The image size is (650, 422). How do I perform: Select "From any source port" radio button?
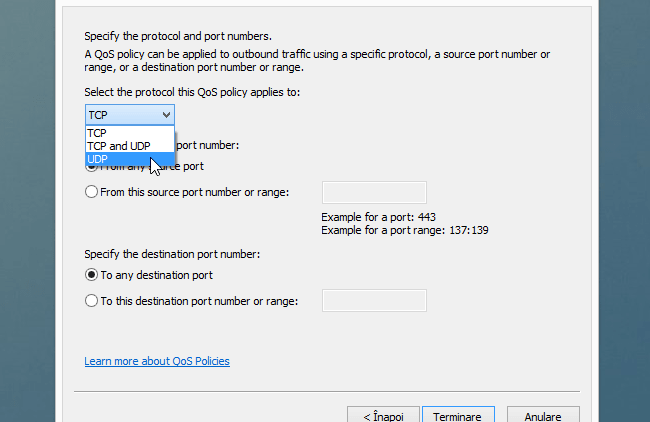pos(92,166)
